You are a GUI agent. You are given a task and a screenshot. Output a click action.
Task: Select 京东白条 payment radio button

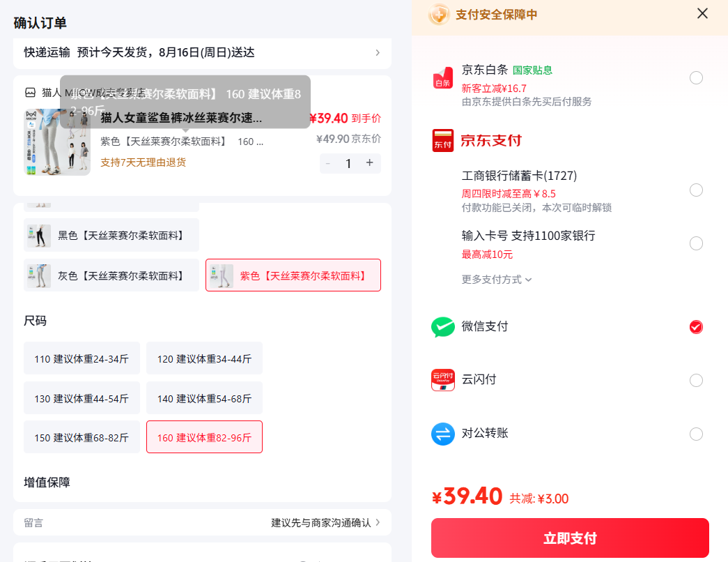tap(696, 77)
